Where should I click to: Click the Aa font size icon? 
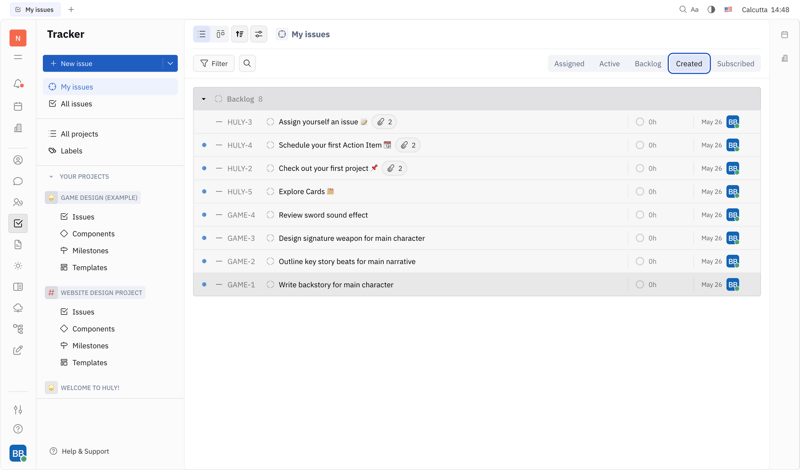[x=694, y=9]
